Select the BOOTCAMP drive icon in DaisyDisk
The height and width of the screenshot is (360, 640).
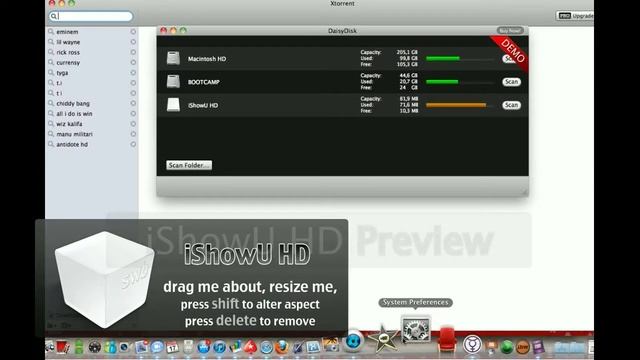[x=173, y=82]
